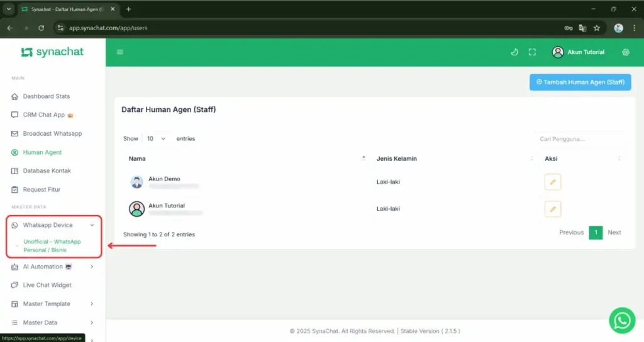
Task: Click the AI Automation robot icon
Action: 15,267
